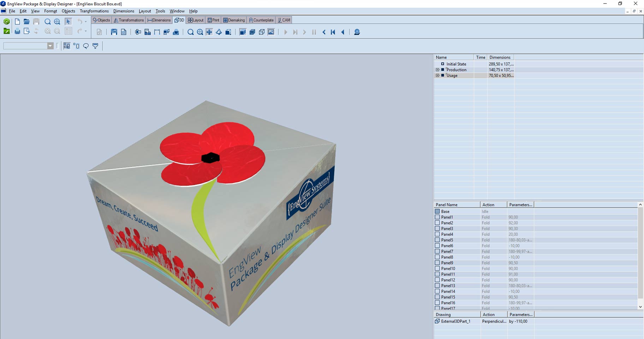This screenshot has height=339, width=644.
Task: Switch to the Objects tab
Action: 101,20
